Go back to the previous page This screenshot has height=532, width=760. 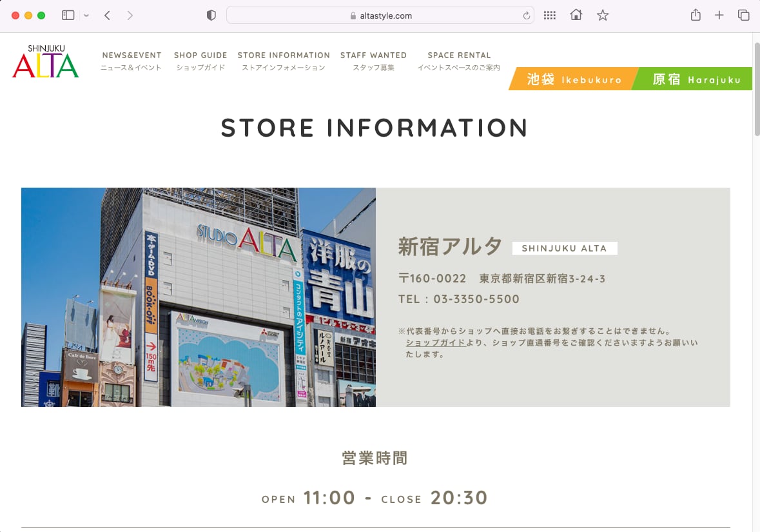108,15
